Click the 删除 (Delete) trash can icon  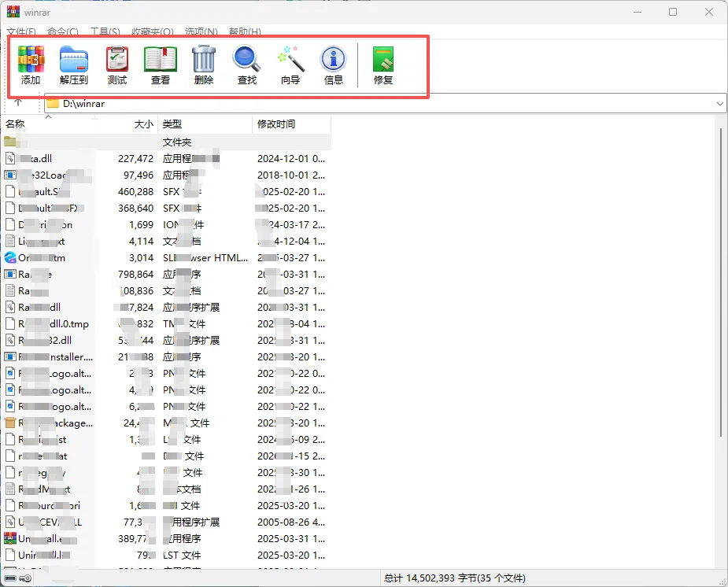[x=203, y=65]
